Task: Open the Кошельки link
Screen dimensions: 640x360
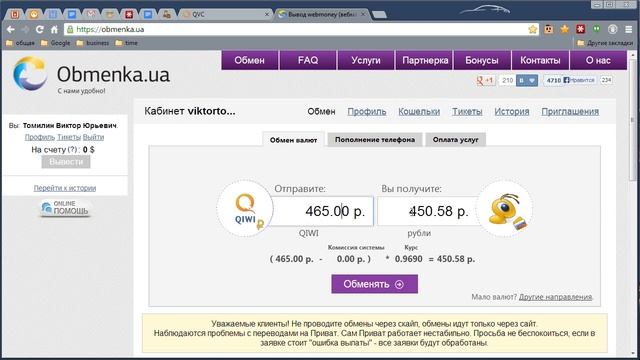Action: click(419, 111)
